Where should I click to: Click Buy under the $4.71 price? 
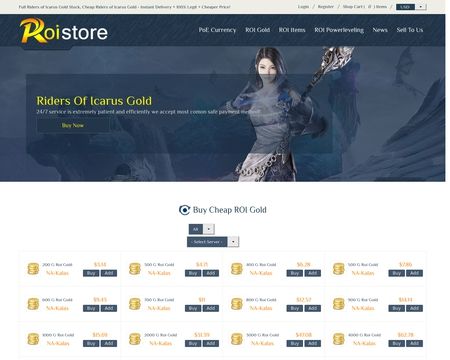point(193,273)
